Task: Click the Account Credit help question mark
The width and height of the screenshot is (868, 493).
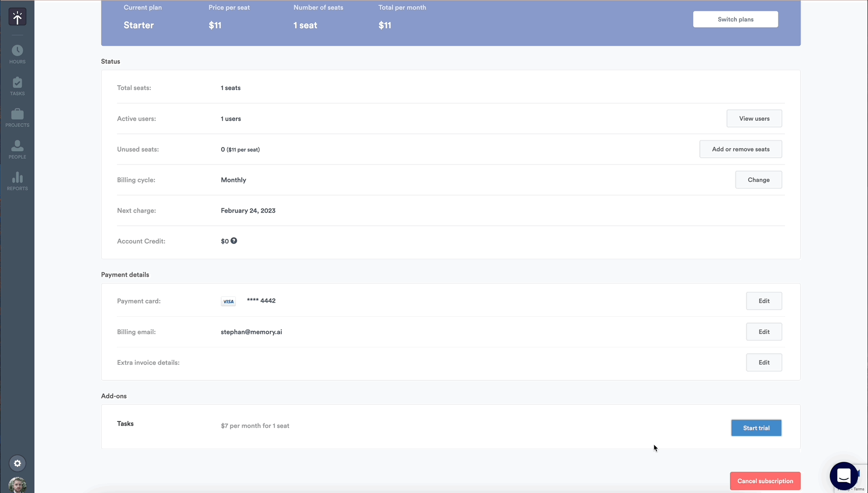Action: pyautogui.click(x=234, y=240)
